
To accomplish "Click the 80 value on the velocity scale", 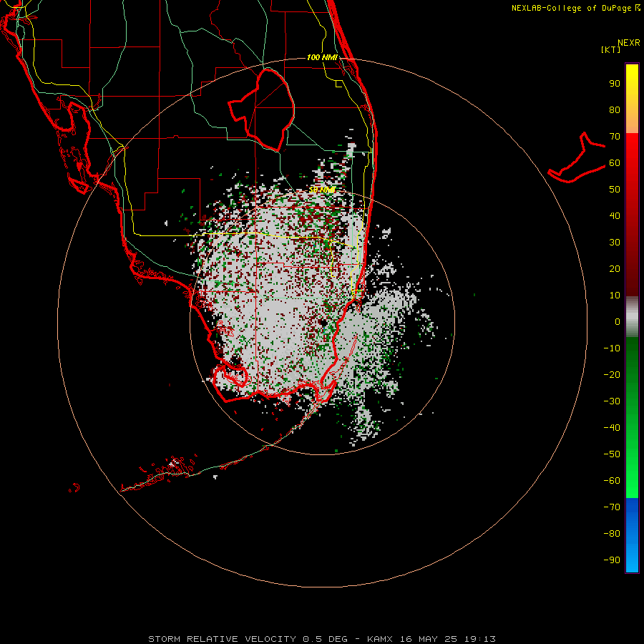I will (x=615, y=110).
